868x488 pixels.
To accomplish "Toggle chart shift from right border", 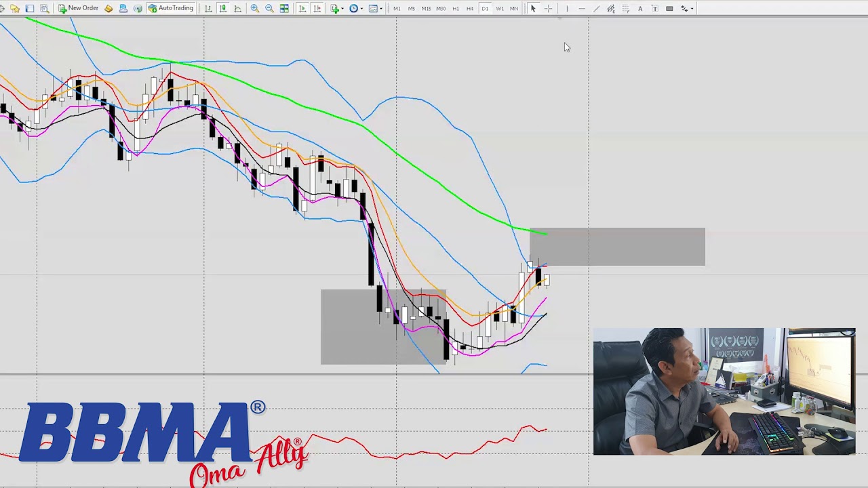I will click(317, 8).
